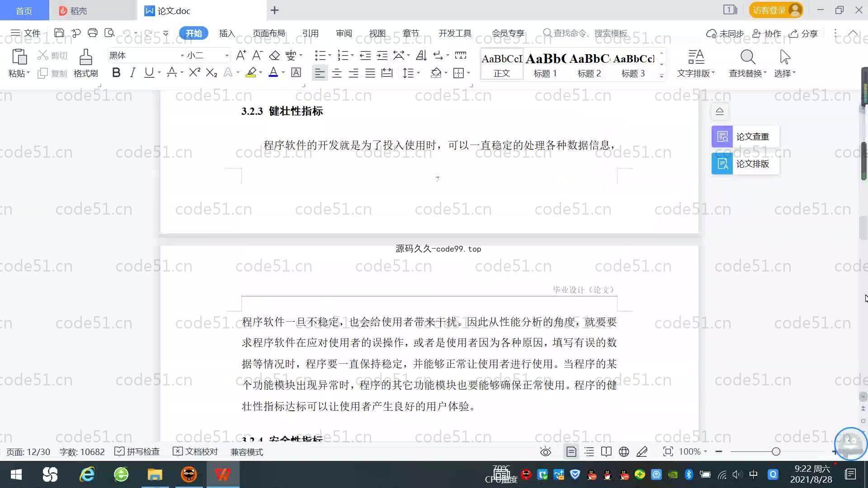Set right text alignment

click(x=354, y=73)
